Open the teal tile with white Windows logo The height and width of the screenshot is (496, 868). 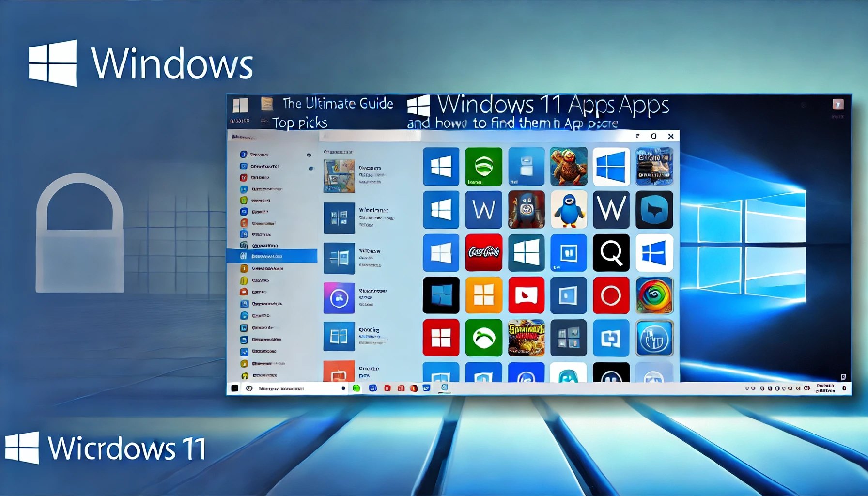[526, 253]
